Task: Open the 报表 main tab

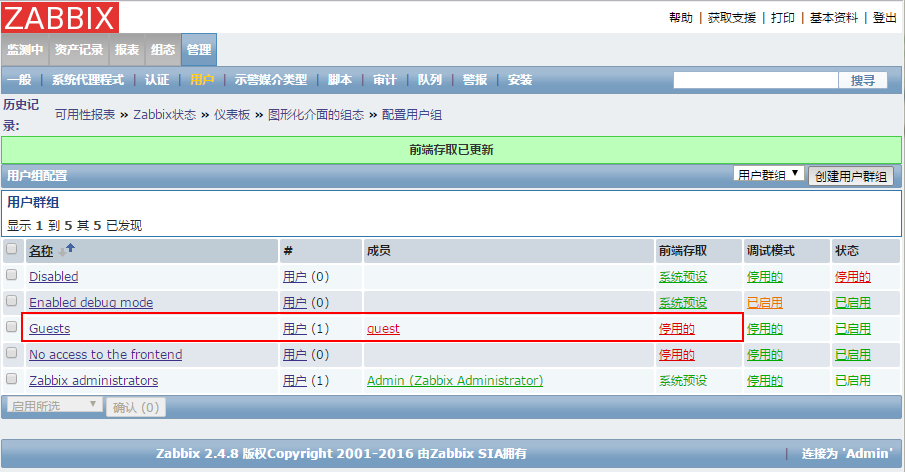Action: click(126, 50)
